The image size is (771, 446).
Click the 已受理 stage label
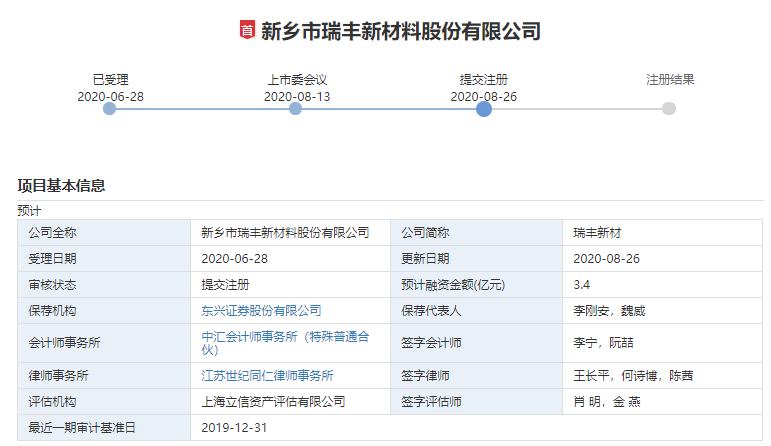point(110,80)
